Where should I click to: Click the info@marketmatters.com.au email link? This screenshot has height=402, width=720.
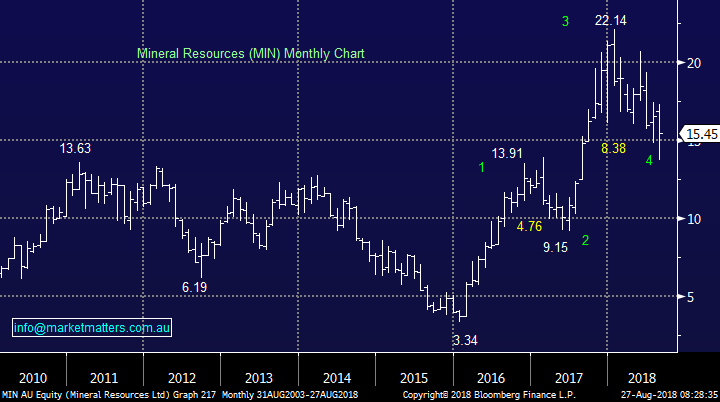pyautogui.click(x=92, y=328)
